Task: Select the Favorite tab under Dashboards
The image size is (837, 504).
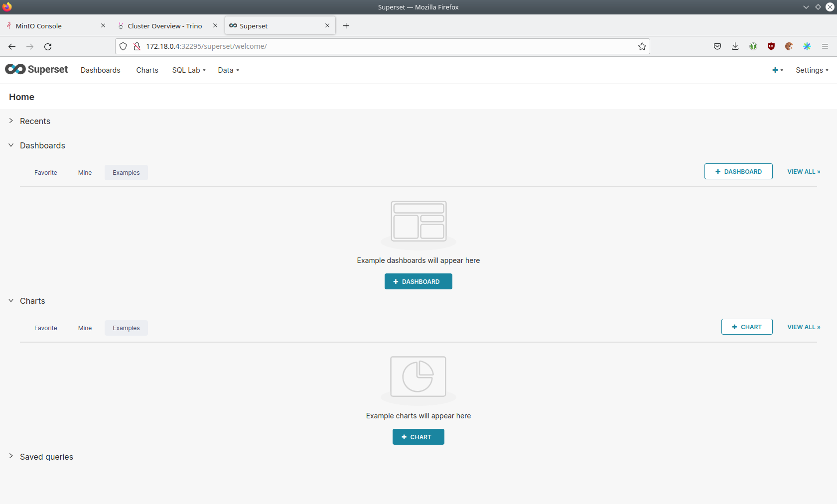Action: coord(46,173)
